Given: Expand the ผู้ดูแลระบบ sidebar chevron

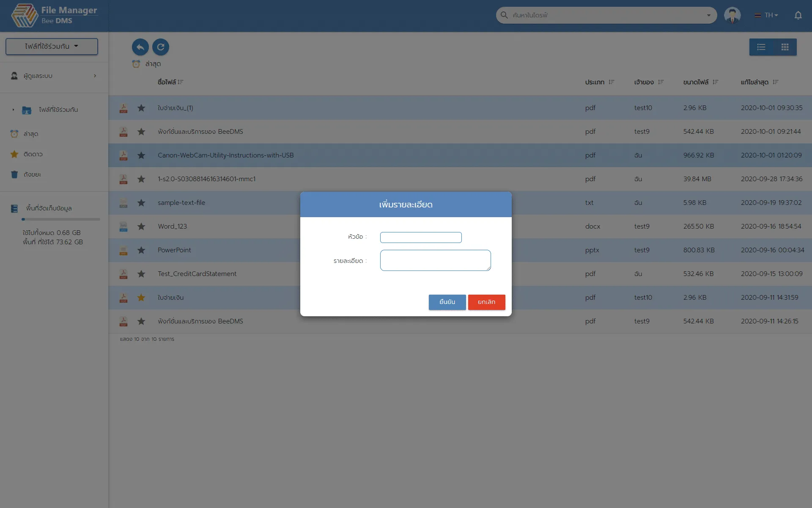Looking at the screenshot, I should 95,76.
